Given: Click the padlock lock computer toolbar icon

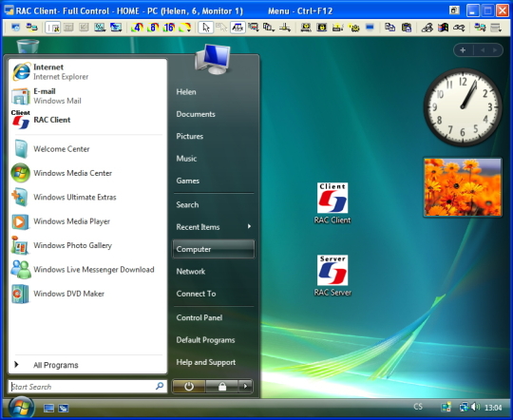Looking at the screenshot, I should click(x=322, y=28).
